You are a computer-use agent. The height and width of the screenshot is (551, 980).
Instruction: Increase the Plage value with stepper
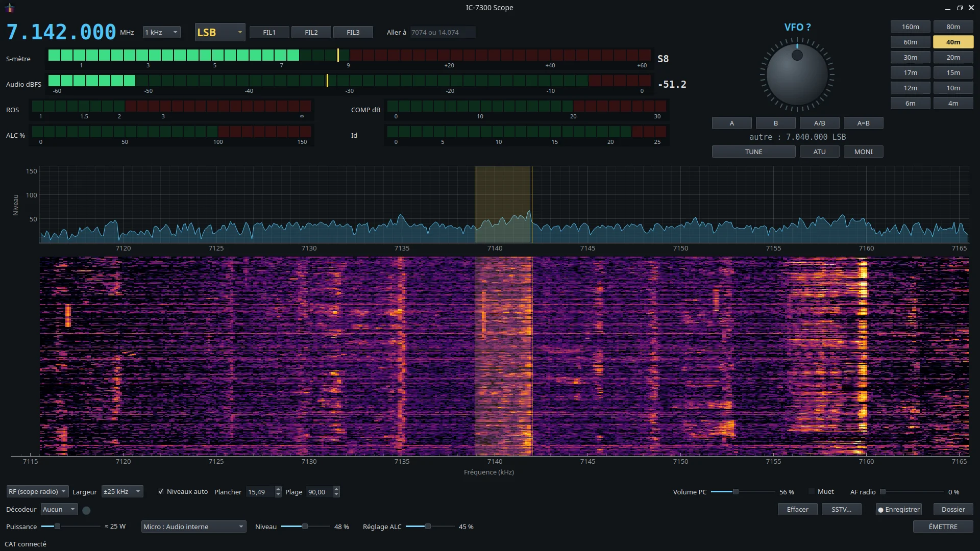pyautogui.click(x=336, y=489)
